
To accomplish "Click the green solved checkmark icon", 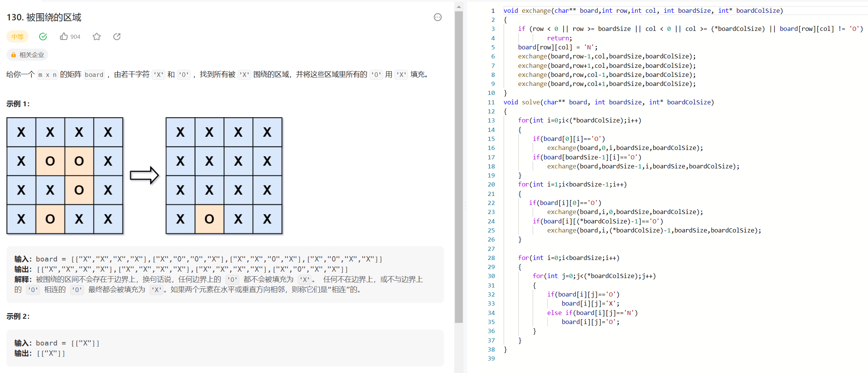I will [x=43, y=37].
